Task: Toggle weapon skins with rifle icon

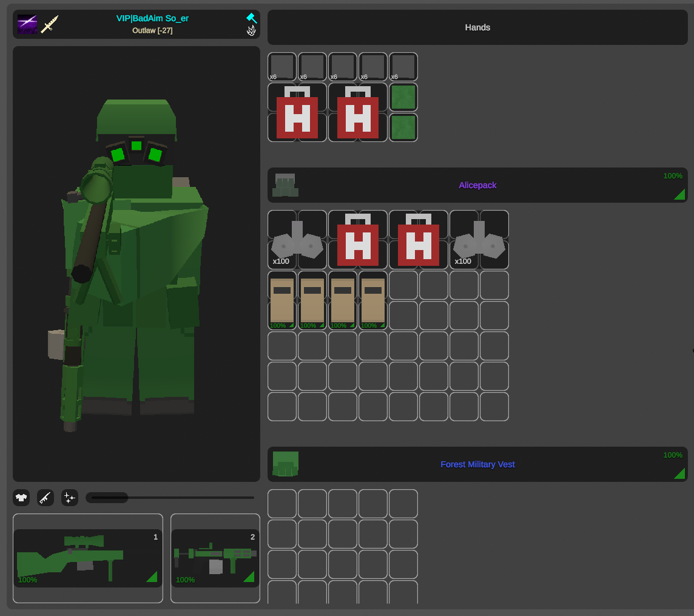Action: click(45, 498)
